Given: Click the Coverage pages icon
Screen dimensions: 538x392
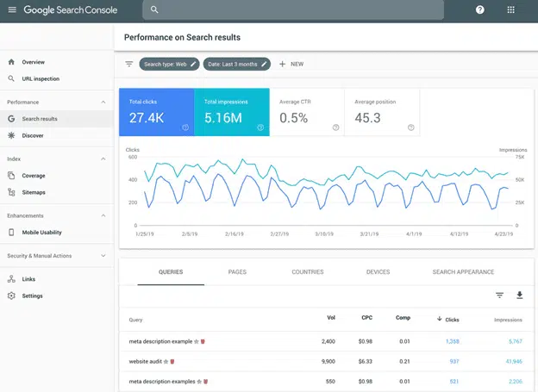Looking at the screenshot, I should click(11, 176).
